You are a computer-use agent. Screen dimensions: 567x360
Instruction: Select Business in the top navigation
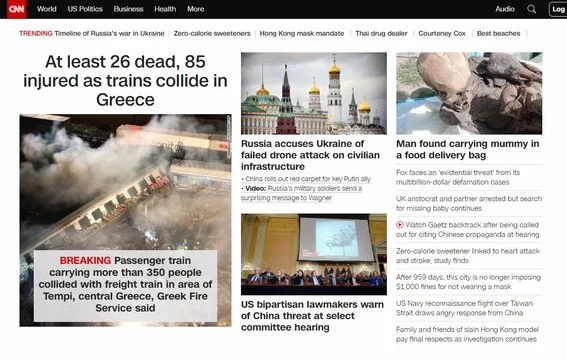point(128,9)
